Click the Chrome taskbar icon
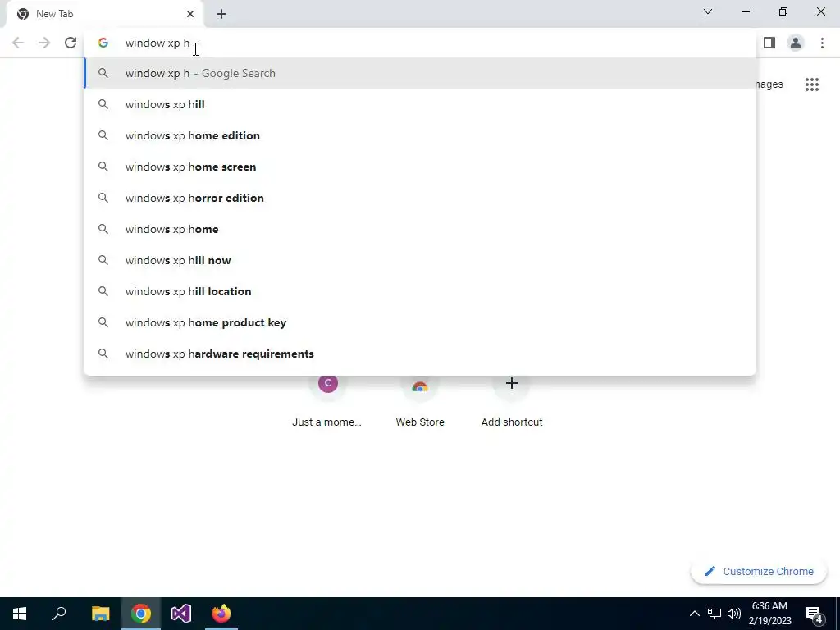 (141, 614)
